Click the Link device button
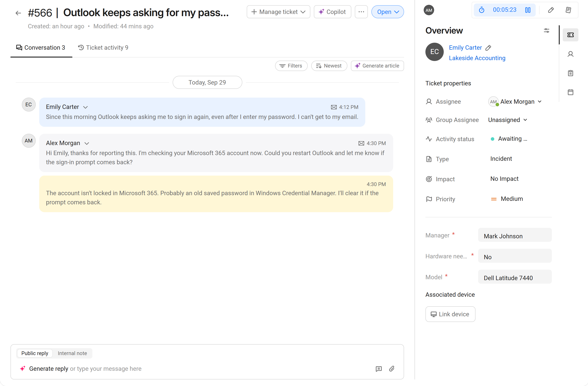This screenshot has width=588, height=386. pos(450,314)
